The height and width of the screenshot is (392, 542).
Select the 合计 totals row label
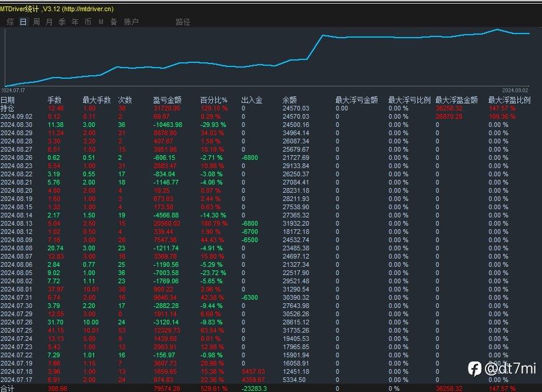(x=7, y=388)
